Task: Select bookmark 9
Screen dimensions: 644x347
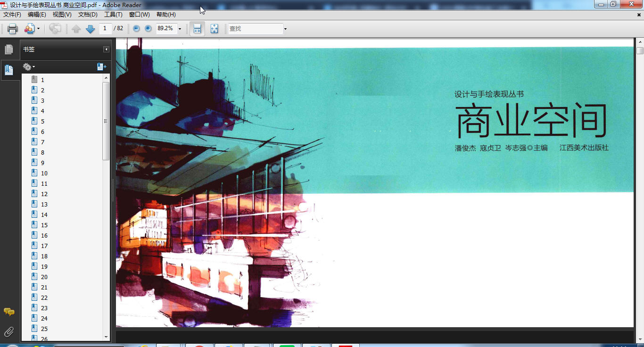Action: pos(42,163)
